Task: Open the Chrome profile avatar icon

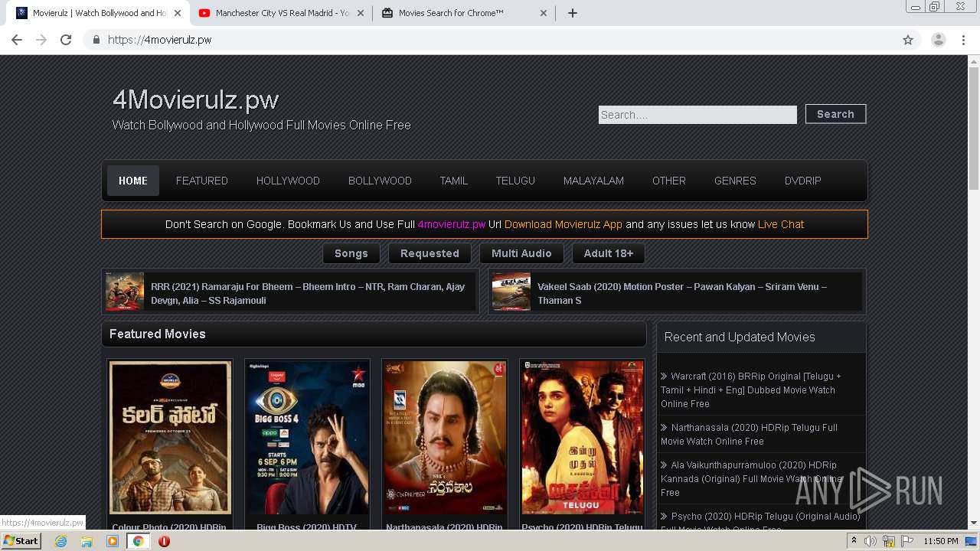Action: (x=938, y=40)
